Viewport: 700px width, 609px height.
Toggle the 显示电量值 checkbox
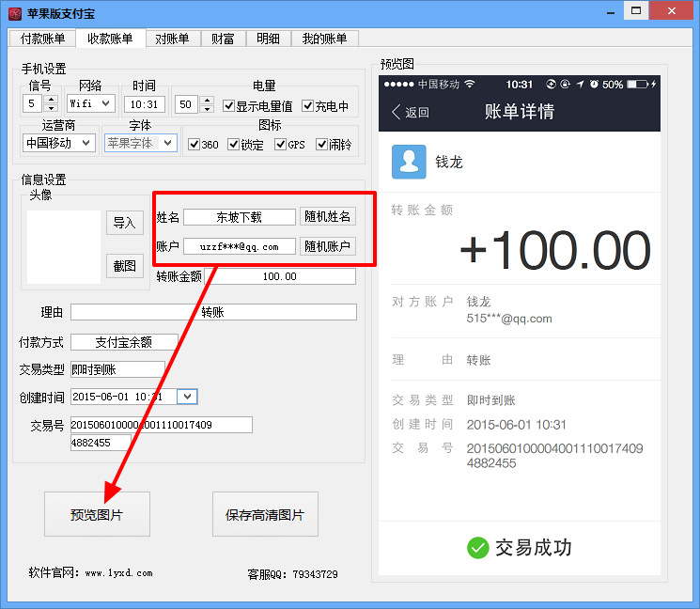coord(228,106)
